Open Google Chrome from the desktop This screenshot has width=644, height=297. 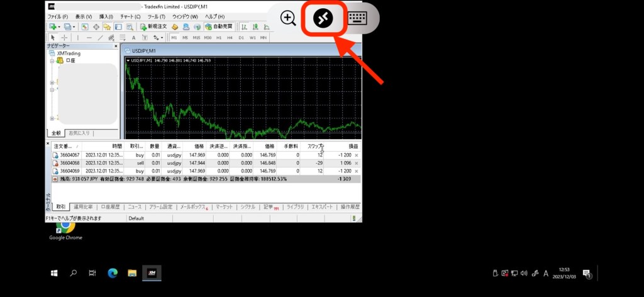tap(65, 226)
